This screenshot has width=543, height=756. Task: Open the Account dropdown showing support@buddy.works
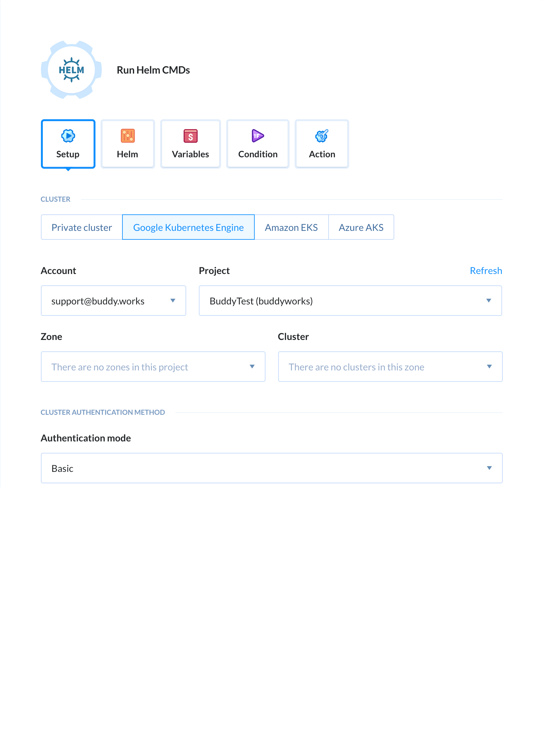(113, 300)
